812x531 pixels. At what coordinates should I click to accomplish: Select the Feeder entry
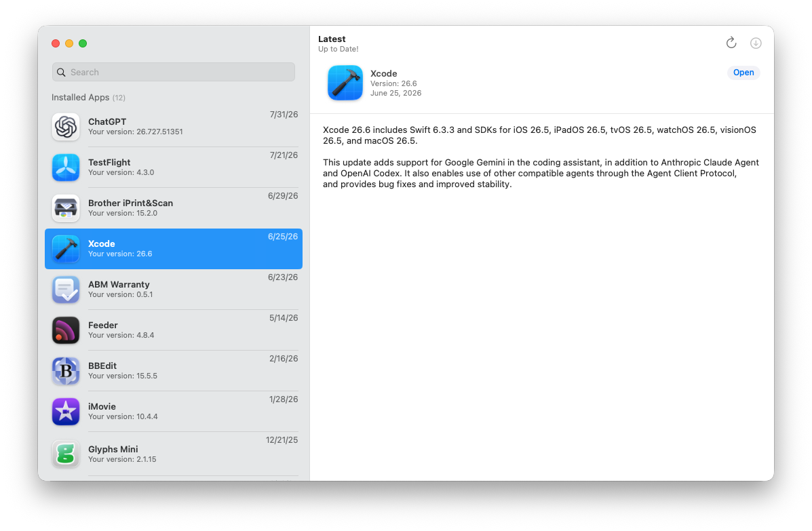(174, 330)
